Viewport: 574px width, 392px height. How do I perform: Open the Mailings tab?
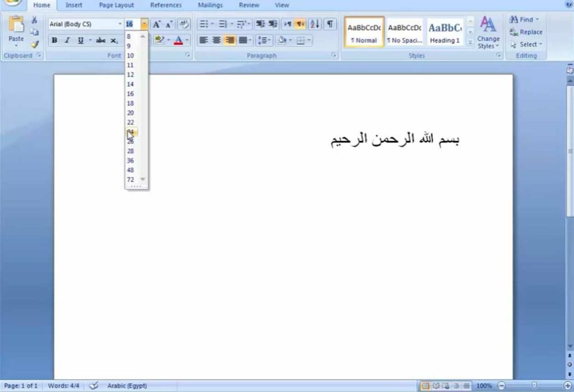point(210,5)
